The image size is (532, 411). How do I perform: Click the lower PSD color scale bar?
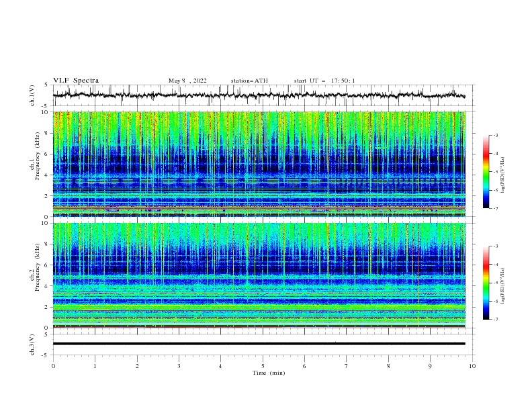click(x=486, y=283)
